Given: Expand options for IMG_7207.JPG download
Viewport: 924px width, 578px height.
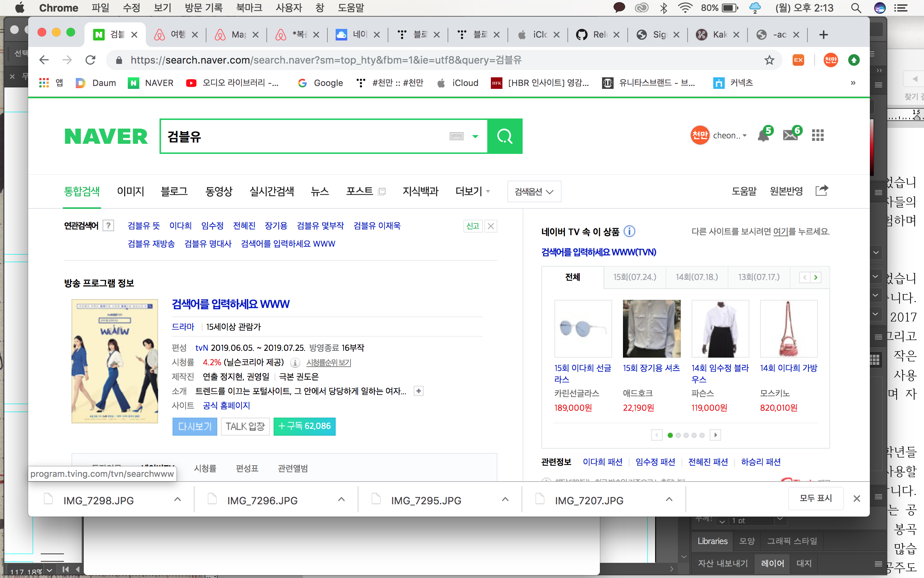Looking at the screenshot, I should pyautogui.click(x=669, y=500).
